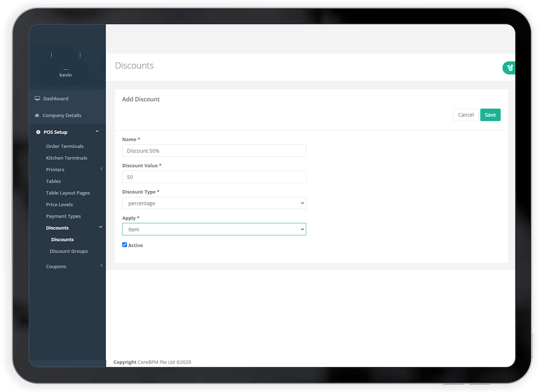Select Payment Types menu item
Viewport: 544px width, 392px height.
pos(63,216)
